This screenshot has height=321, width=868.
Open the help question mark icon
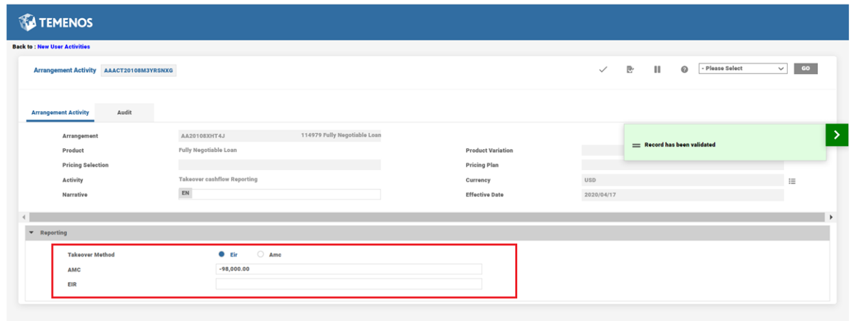coord(684,69)
